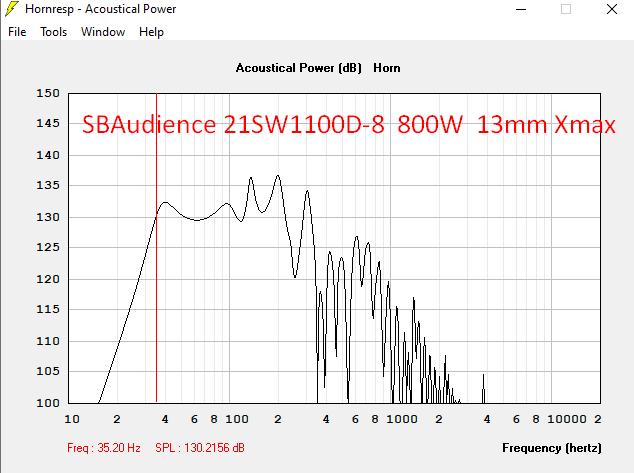Screen dimensions: 634x473
Task: Click the 130 dB axis label
Action: tap(48, 217)
